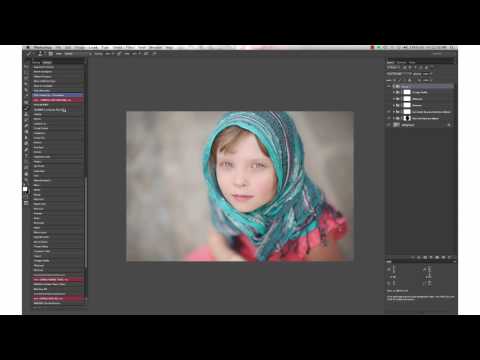Select the Quick Selection tool
480x360 pixels.
coord(26,84)
